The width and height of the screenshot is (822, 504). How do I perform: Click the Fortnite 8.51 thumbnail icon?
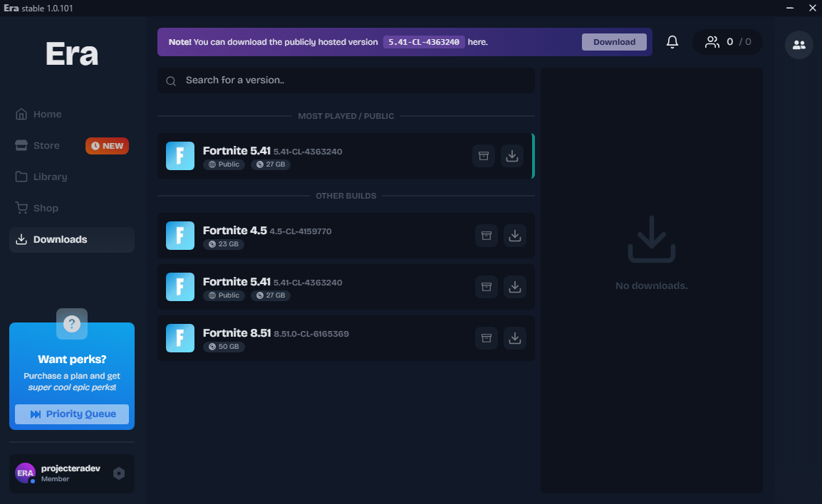180,338
